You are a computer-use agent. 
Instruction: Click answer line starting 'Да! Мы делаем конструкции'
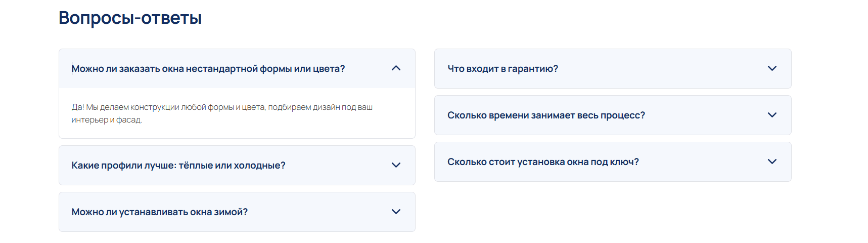point(222,107)
